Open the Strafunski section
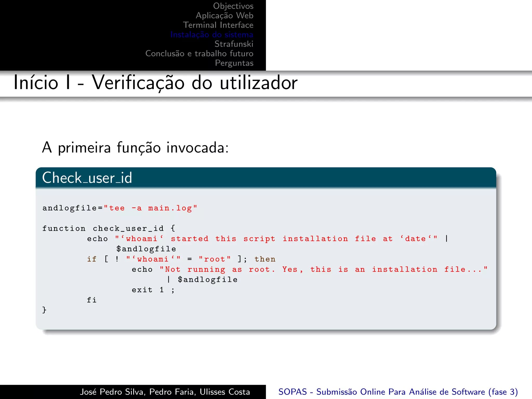The height and width of the screenshot is (399, 532). (x=234, y=44)
